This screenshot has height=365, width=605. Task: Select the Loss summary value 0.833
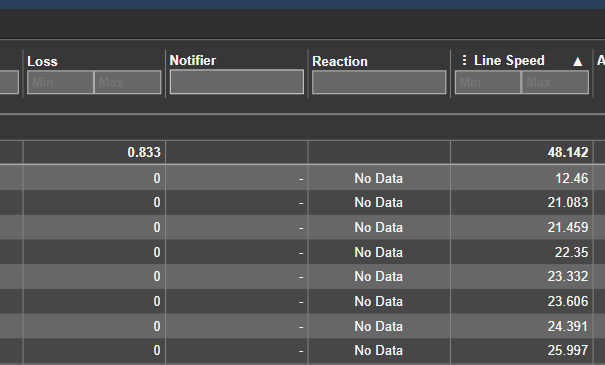point(144,152)
